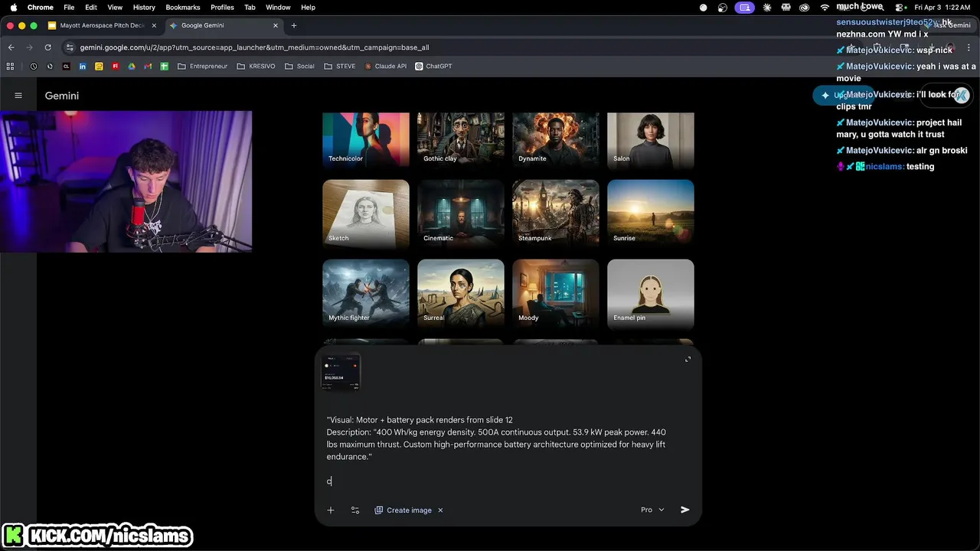Image resolution: width=980 pixels, height=551 pixels.
Task: Open the clock bookmark icon
Action: 34,67
